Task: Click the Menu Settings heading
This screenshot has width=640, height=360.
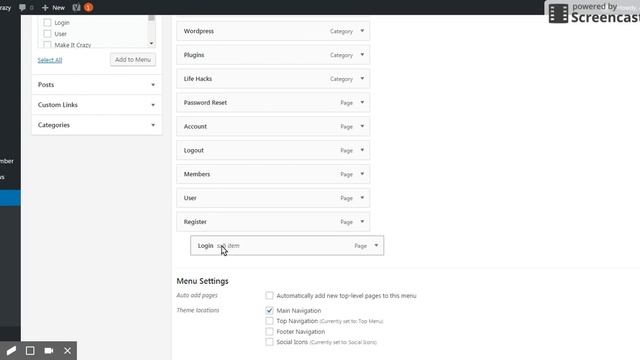Action: [202, 281]
